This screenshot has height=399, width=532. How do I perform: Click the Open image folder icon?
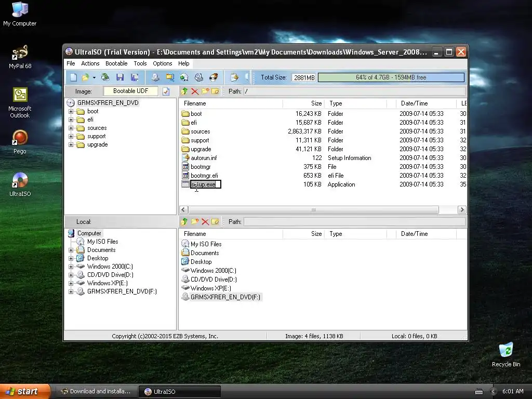[x=85, y=77]
